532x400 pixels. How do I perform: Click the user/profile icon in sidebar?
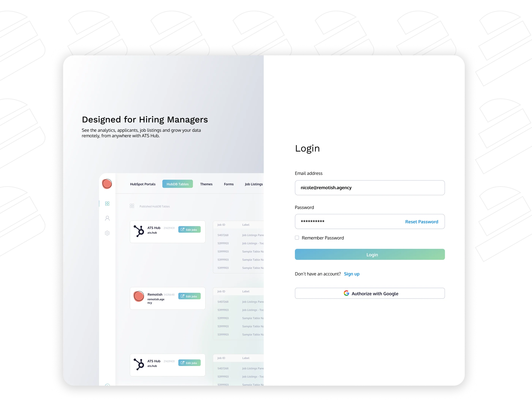click(108, 218)
